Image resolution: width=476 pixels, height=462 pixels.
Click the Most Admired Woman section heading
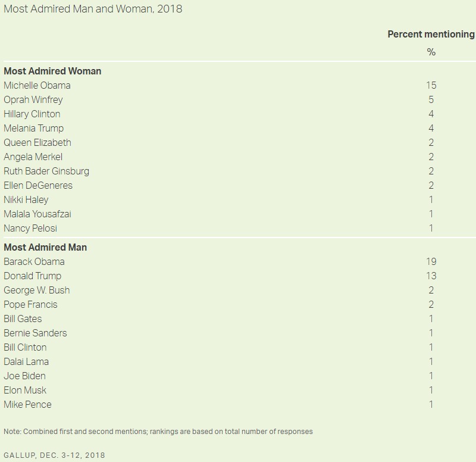[x=52, y=71]
